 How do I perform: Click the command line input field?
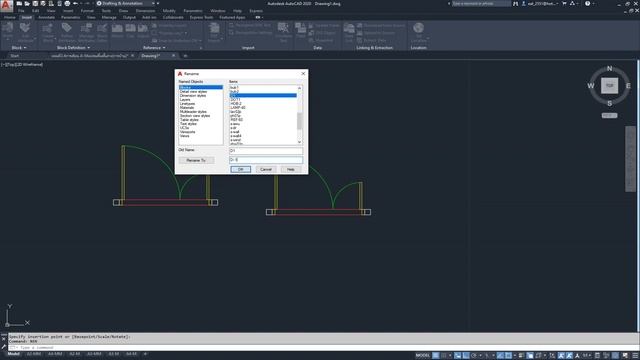(x=322, y=348)
